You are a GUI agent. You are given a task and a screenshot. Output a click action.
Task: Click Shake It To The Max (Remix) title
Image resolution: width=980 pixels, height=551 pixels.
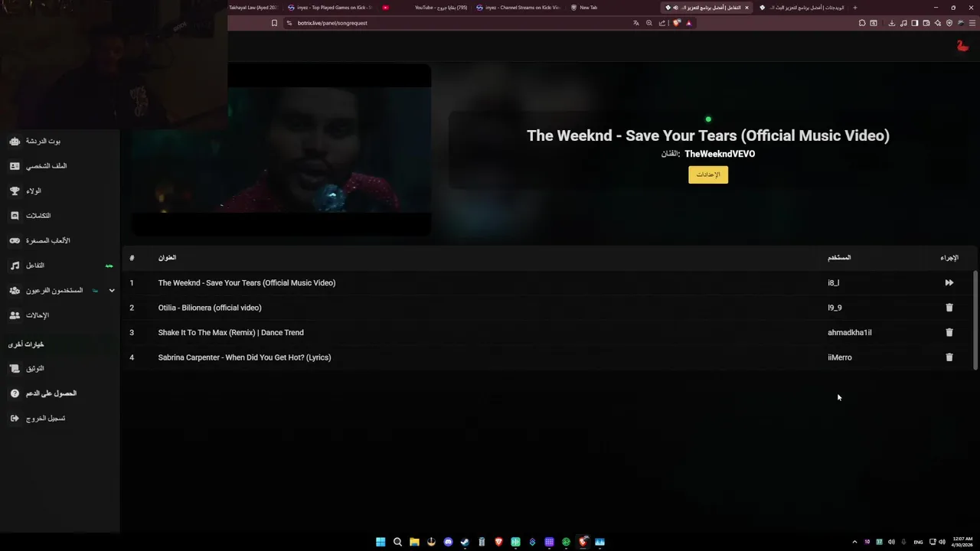231,333
